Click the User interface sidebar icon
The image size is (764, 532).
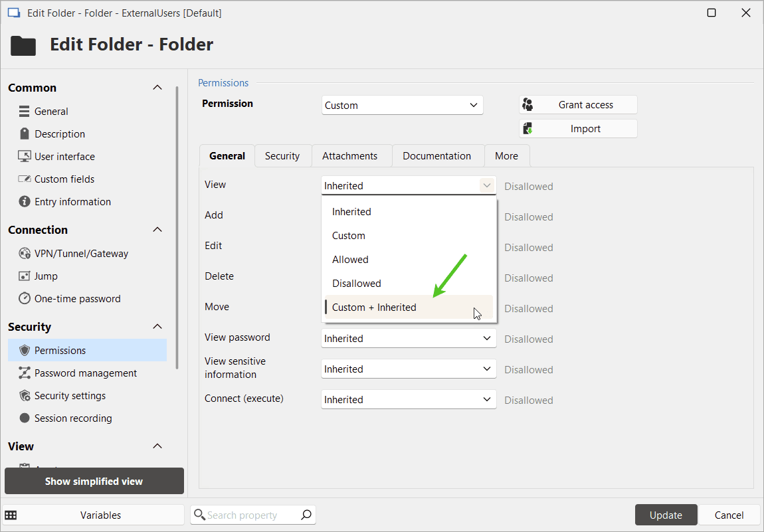click(25, 156)
